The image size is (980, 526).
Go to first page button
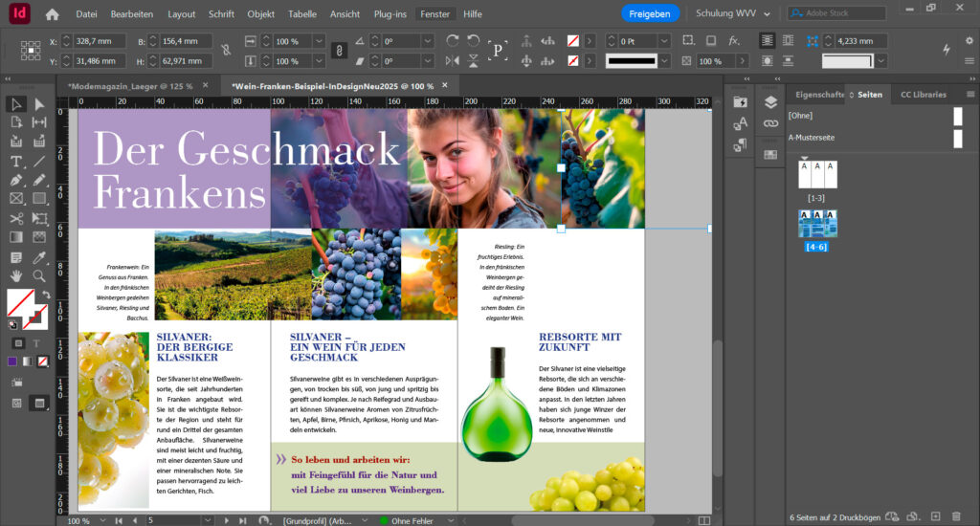(118, 520)
